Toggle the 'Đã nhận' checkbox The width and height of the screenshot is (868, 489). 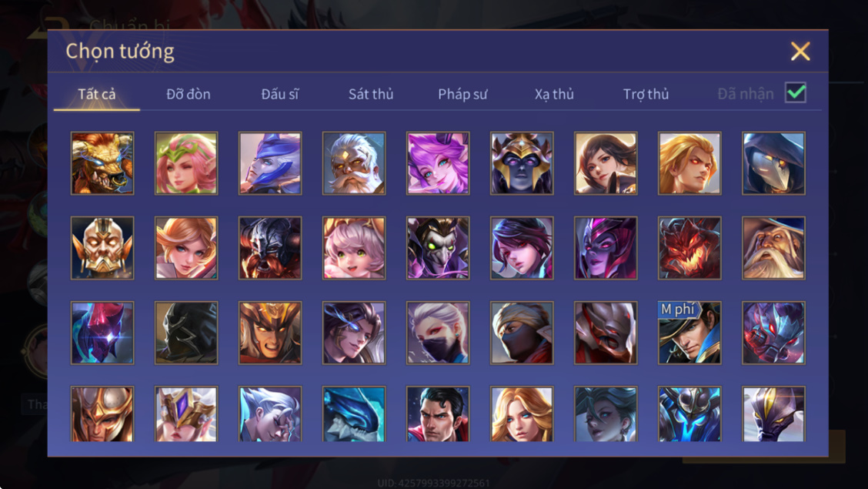coord(796,92)
